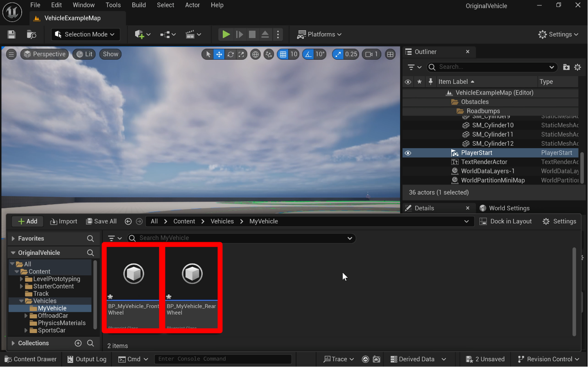Change rotation snap value 10°

pos(320,54)
